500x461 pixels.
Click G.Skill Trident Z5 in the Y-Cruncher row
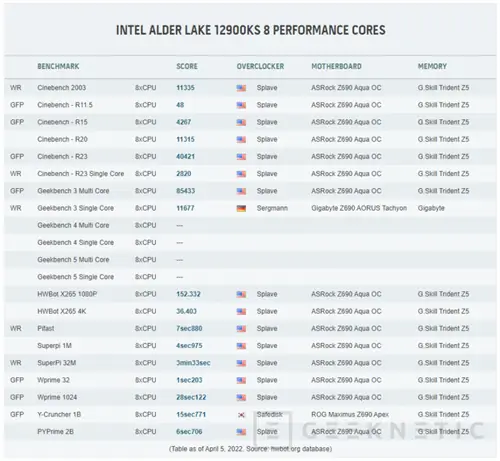point(443,414)
